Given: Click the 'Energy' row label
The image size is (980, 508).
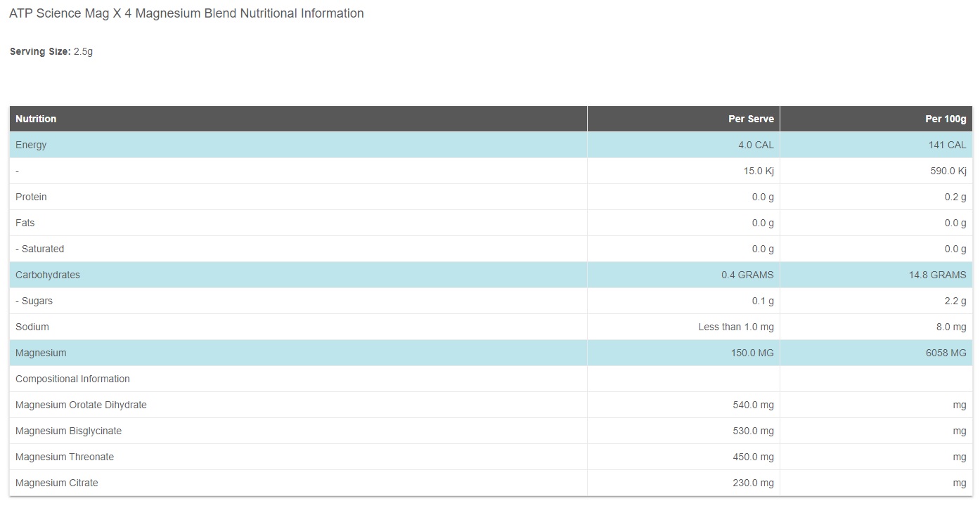Looking at the screenshot, I should (x=31, y=145).
